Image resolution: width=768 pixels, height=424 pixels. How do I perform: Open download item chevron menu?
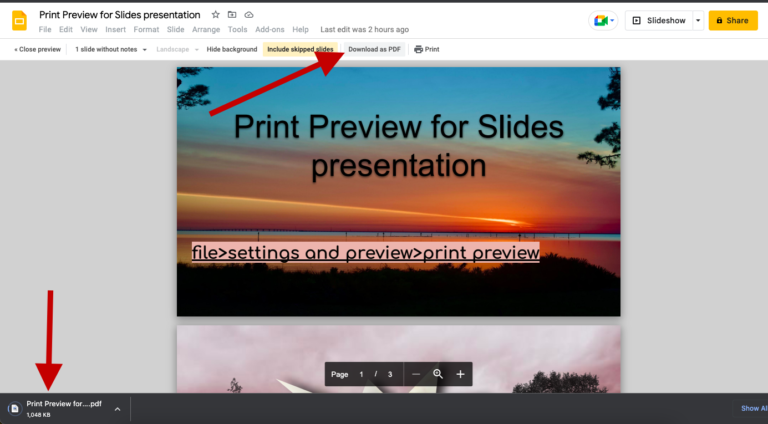[118, 409]
